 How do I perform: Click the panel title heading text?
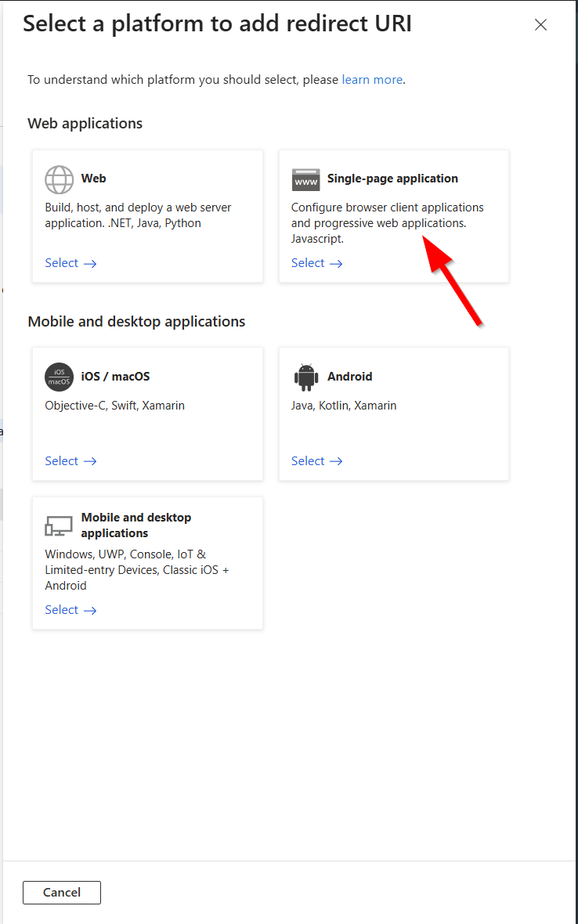(217, 23)
